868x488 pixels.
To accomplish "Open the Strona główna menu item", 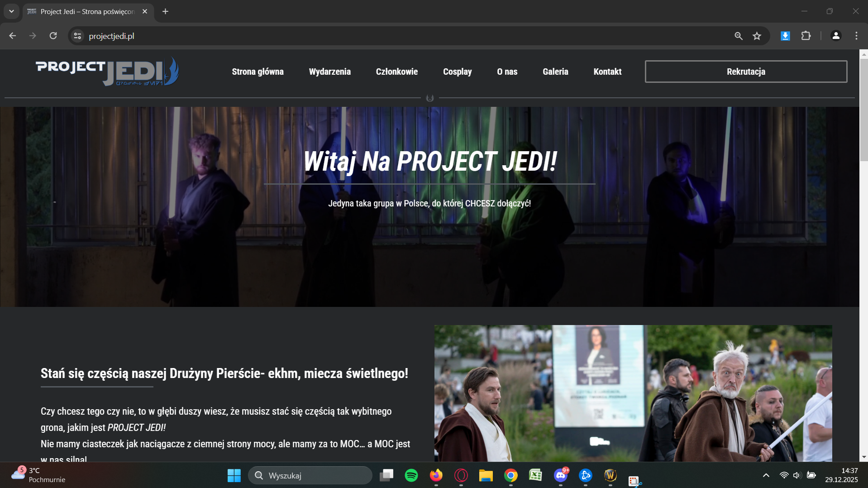I will pyautogui.click(x=258, y=72).
